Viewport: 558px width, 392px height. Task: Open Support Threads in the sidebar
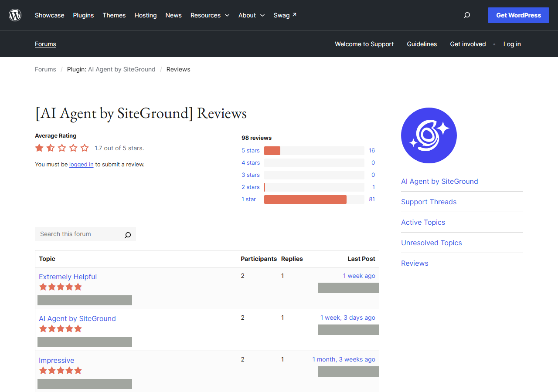pyautogui.click(x=429, y=202)
